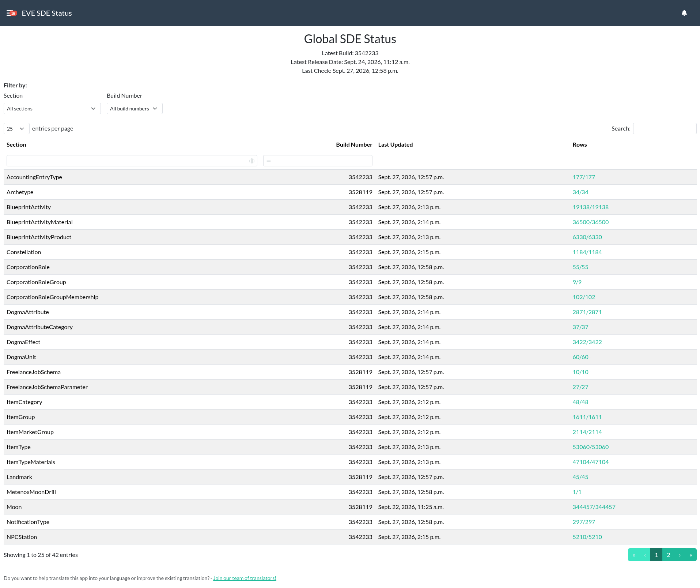Click the EVE SDE Status title
Image resolution: width=700 pixels, height=588 pixels.
point(47,13)
